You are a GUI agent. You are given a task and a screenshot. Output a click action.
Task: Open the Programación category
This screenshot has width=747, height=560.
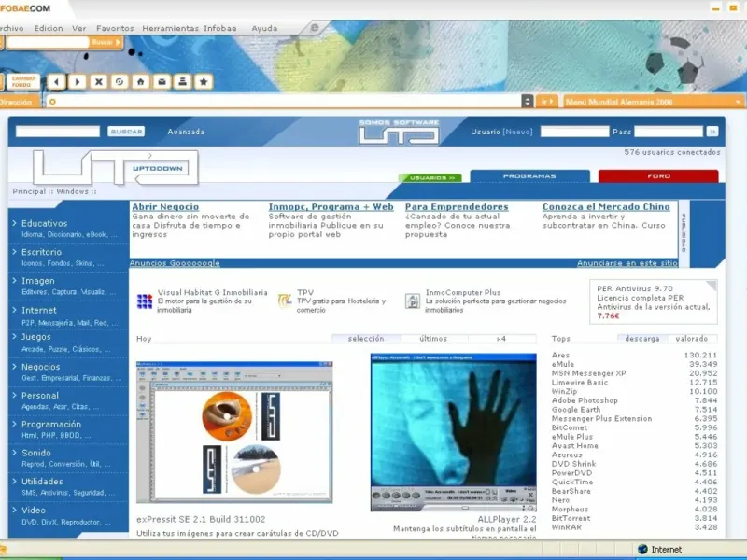pyautogui.click(x=51, y=424)
